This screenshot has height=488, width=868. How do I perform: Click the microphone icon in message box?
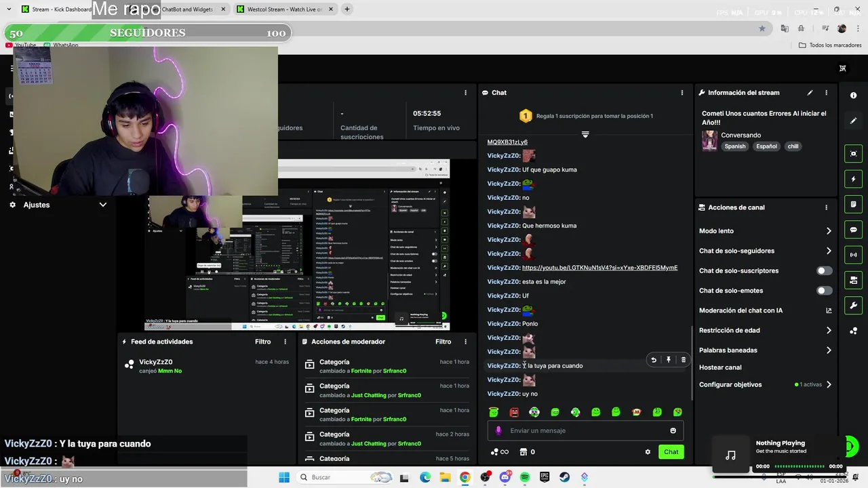tap(498, 430)
